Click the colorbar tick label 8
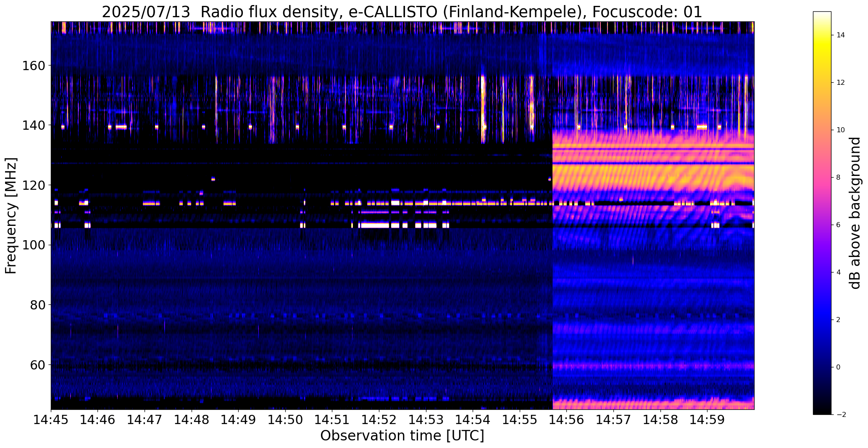 point(839,178)
